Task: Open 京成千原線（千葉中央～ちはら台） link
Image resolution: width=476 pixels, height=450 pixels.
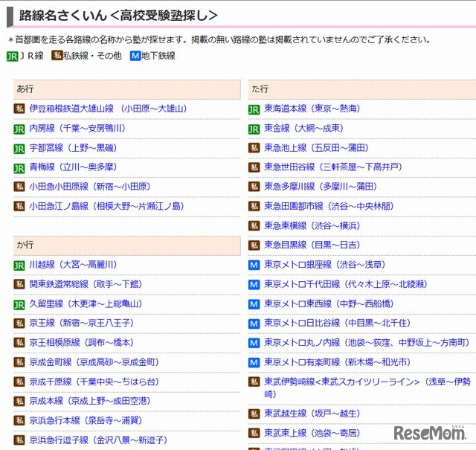Action: coord(94,382)
